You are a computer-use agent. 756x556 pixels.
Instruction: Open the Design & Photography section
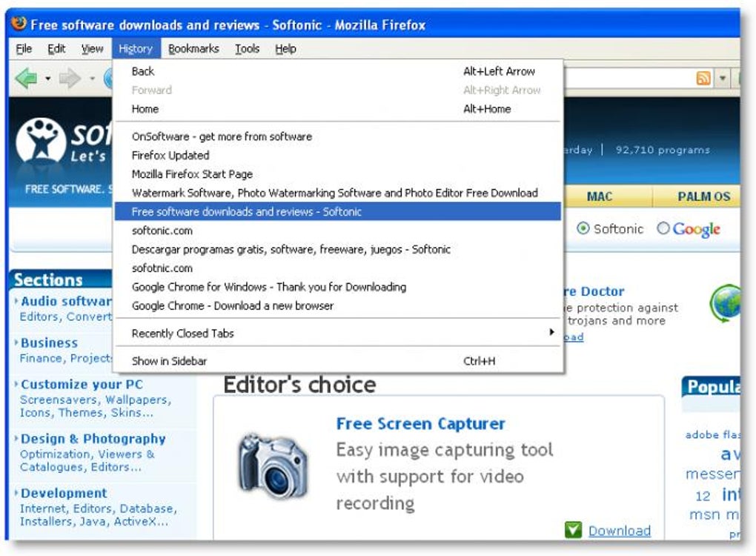point(93,439)
